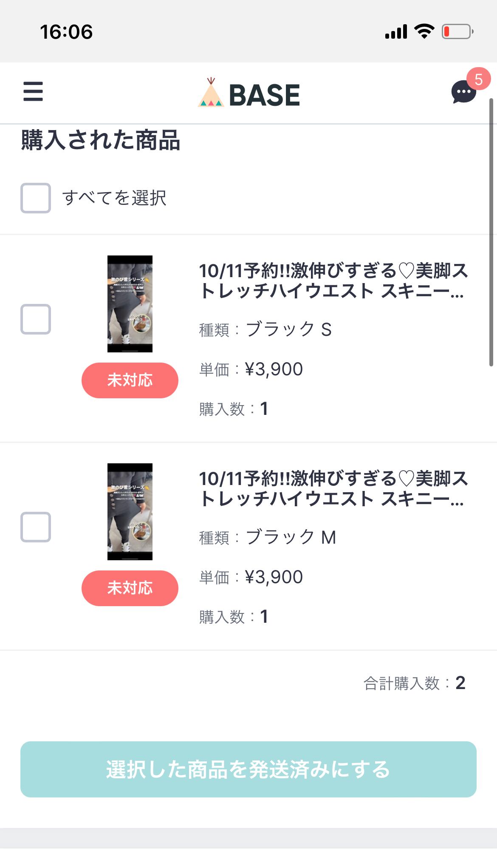Select the ブラック S item checkbox
The image size is (497, 868).
(36, 319)
